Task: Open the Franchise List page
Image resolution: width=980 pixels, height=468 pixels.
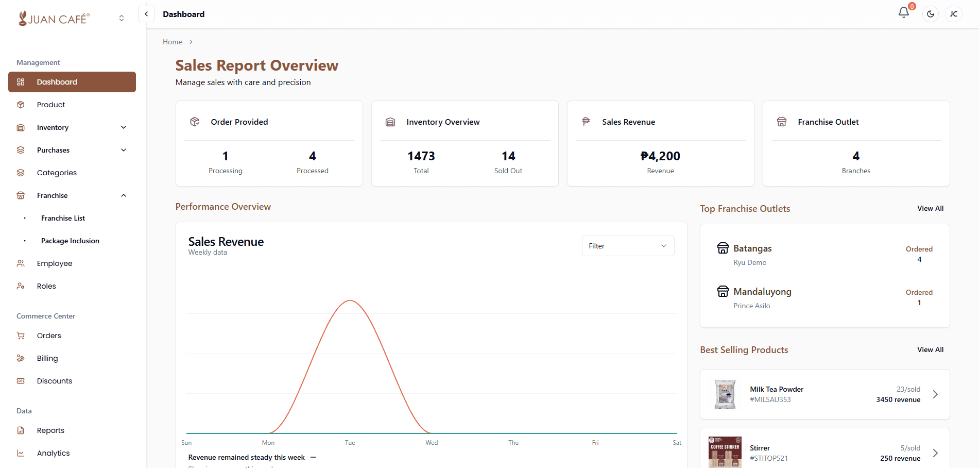Action: [63, 218]
